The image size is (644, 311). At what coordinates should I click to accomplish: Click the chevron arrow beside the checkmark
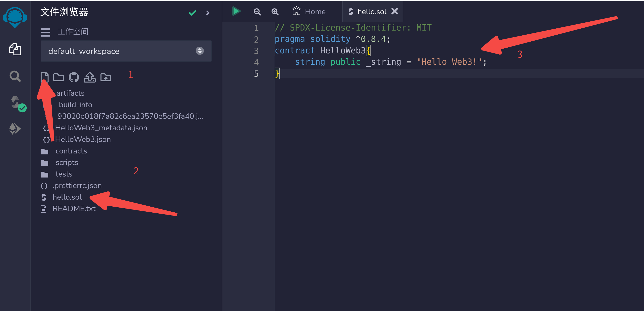[208, 13]
